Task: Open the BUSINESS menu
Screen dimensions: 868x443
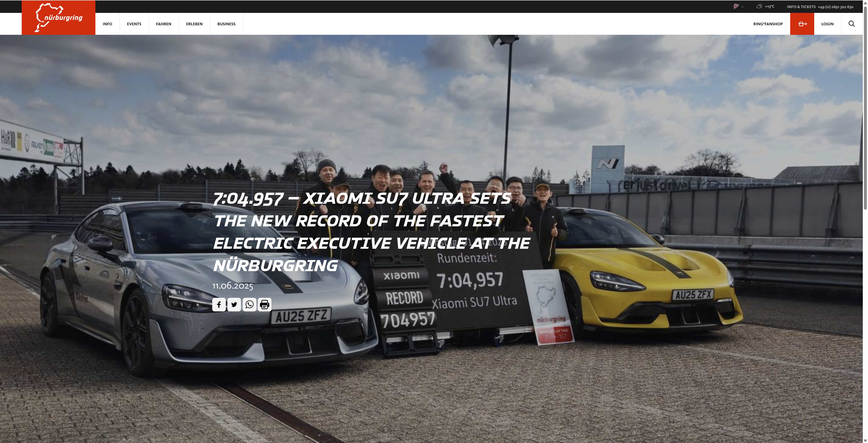Action: [x=226, y=24]
